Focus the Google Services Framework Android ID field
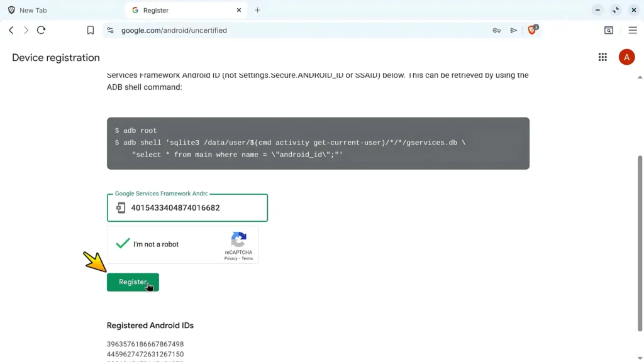 (187, 207)
